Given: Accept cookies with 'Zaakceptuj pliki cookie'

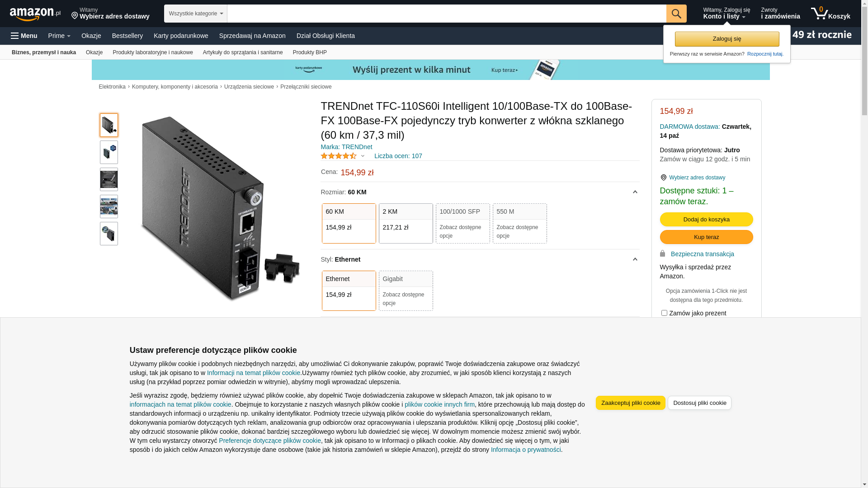Looking at the screenshot, I should click(630, 403).
